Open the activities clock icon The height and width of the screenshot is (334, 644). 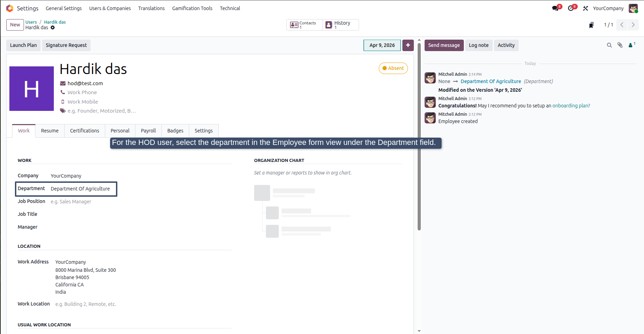pos(571,8)
